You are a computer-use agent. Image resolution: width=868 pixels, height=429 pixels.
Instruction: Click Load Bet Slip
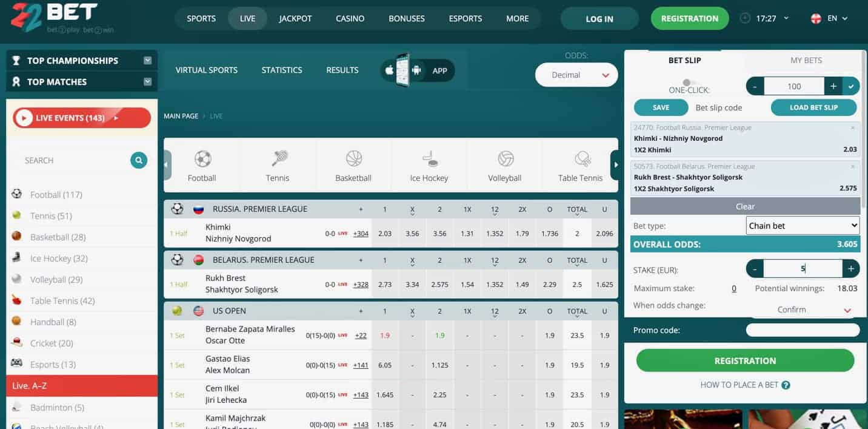[813, 107]
